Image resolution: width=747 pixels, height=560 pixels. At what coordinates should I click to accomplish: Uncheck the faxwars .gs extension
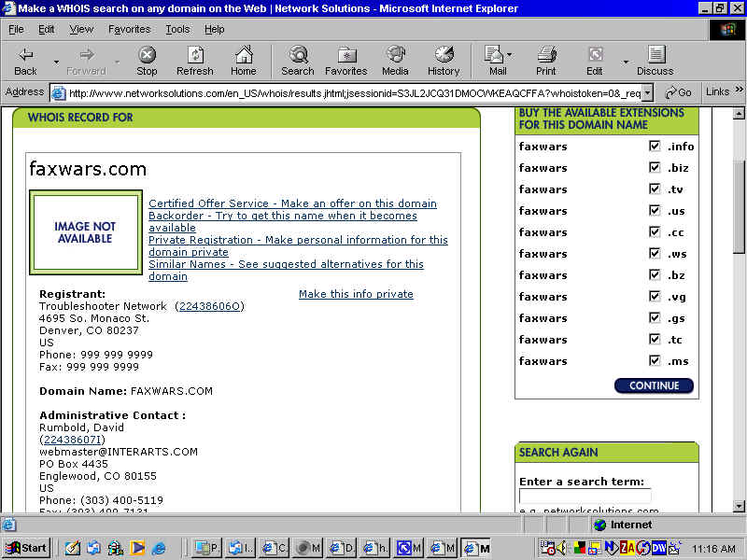[655, 317]
